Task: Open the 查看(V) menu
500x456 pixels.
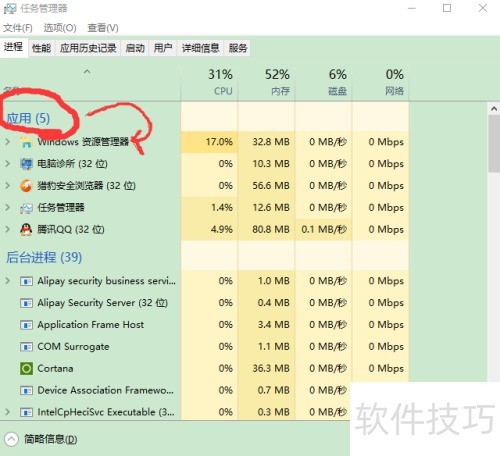Action: coord(103,28)
